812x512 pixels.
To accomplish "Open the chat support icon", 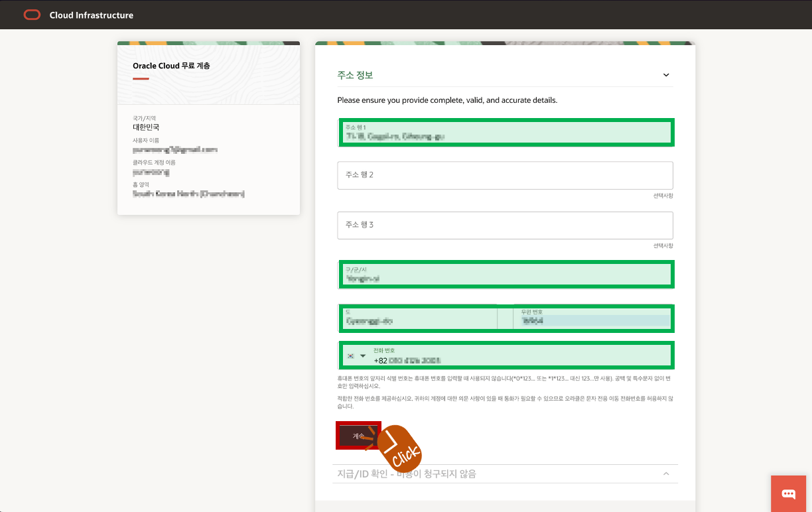I will point(788,493).
